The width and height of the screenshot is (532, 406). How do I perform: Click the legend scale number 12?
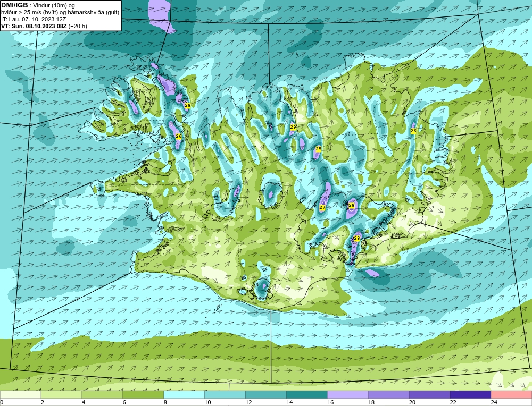248,402
